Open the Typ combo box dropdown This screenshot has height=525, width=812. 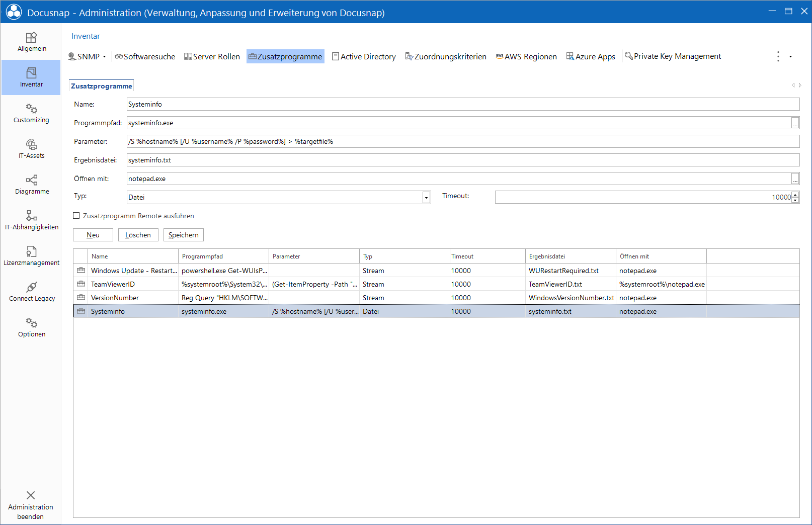click(x=426, y=197)
